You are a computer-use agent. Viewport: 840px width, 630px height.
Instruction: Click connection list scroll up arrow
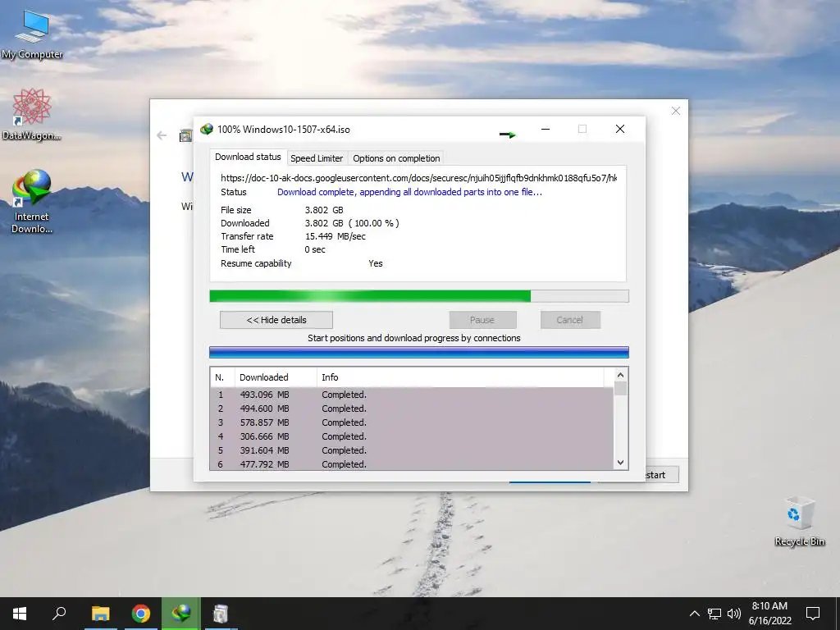pos(620,375)
